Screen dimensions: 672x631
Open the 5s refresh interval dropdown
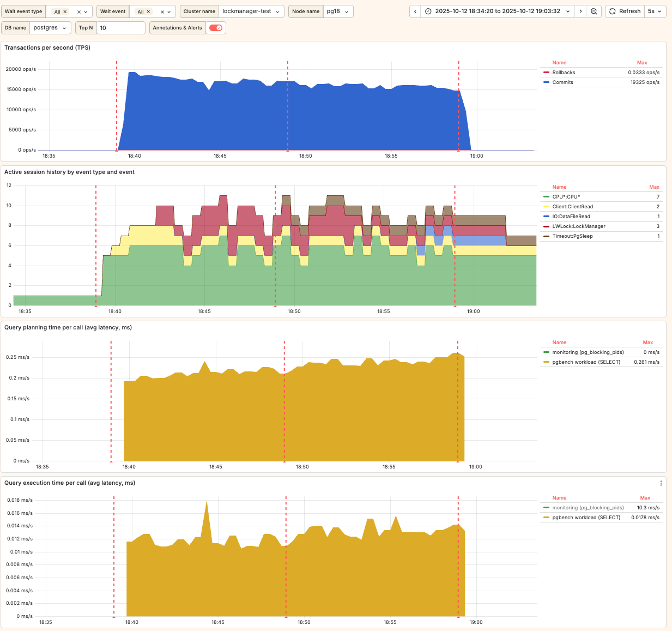tap(655, 11)
